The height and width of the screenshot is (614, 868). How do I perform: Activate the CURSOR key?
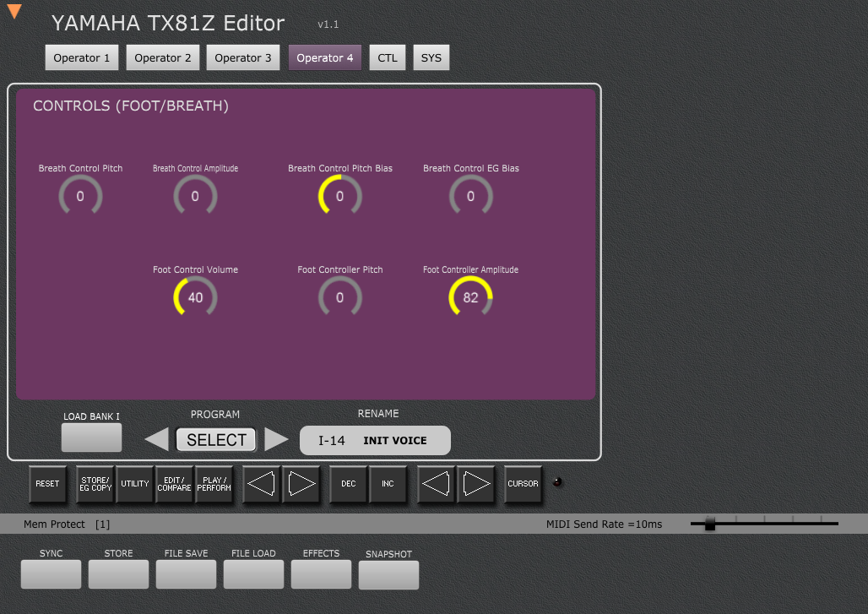click(x=523, y=484)
